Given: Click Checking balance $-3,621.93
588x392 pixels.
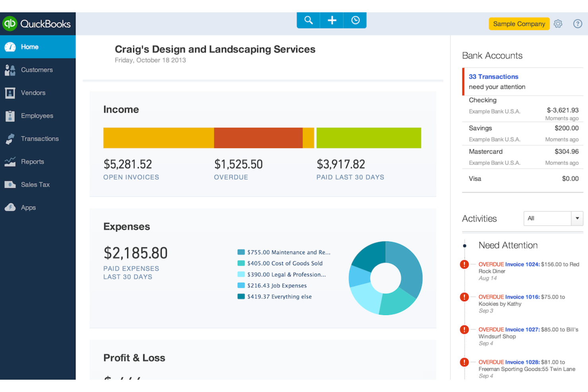Looking at the screenshot, I should [563, 110].
